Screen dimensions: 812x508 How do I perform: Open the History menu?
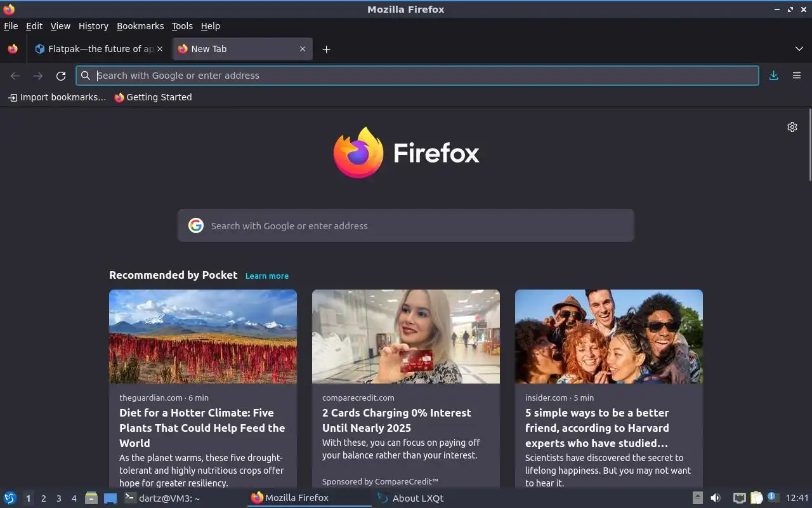coord(93,26)
